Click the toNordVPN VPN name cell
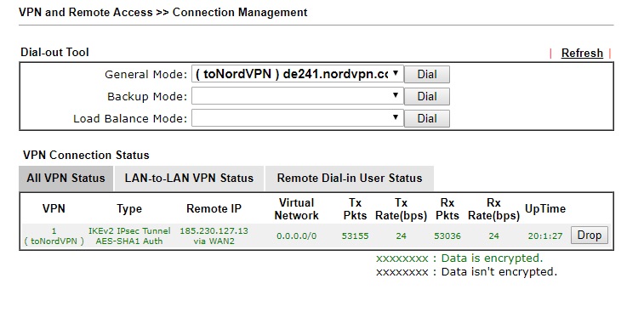The height and width of the screenshot is (318, 644). click(54, 236)
